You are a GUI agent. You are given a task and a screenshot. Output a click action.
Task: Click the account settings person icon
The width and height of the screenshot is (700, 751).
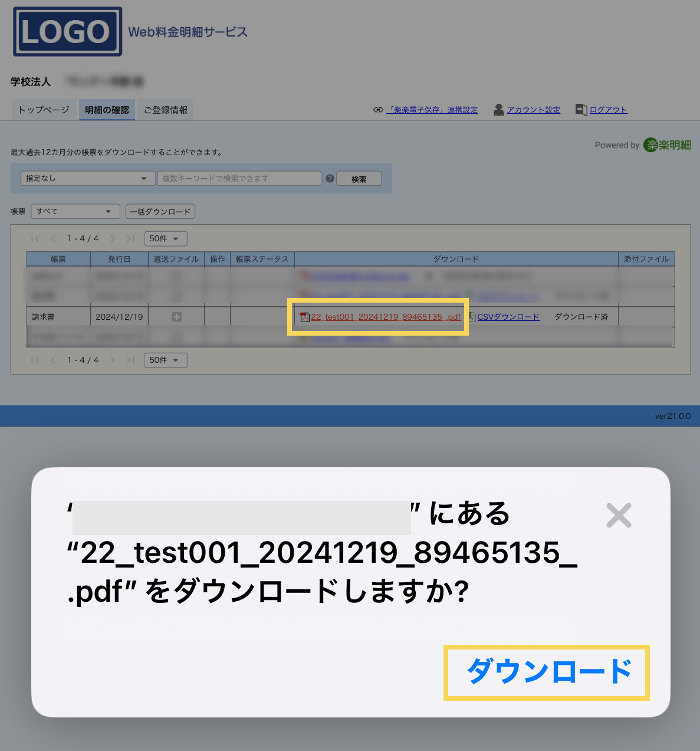click(x=499, y=110)
